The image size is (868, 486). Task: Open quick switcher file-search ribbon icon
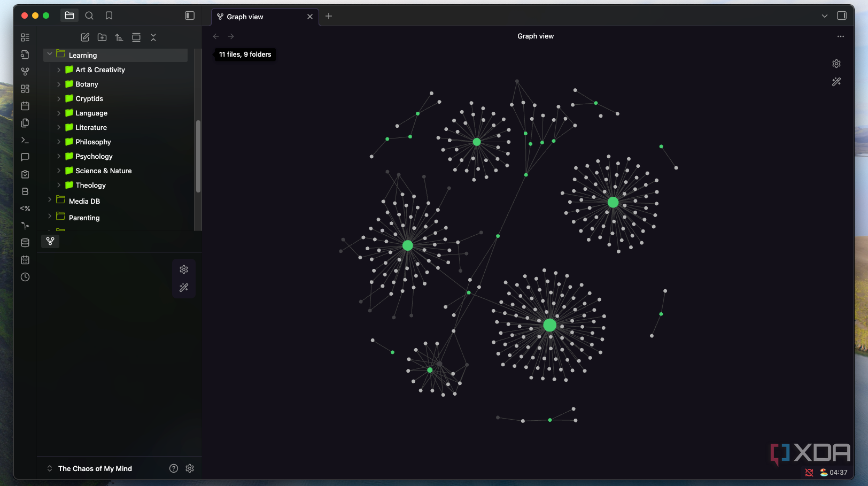(25, 55)
